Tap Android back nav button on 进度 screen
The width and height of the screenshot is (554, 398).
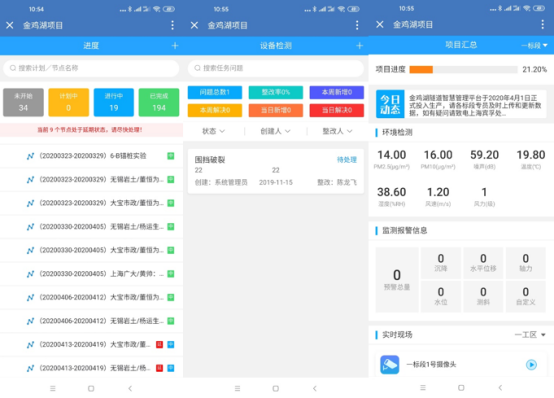coord(130,388)
